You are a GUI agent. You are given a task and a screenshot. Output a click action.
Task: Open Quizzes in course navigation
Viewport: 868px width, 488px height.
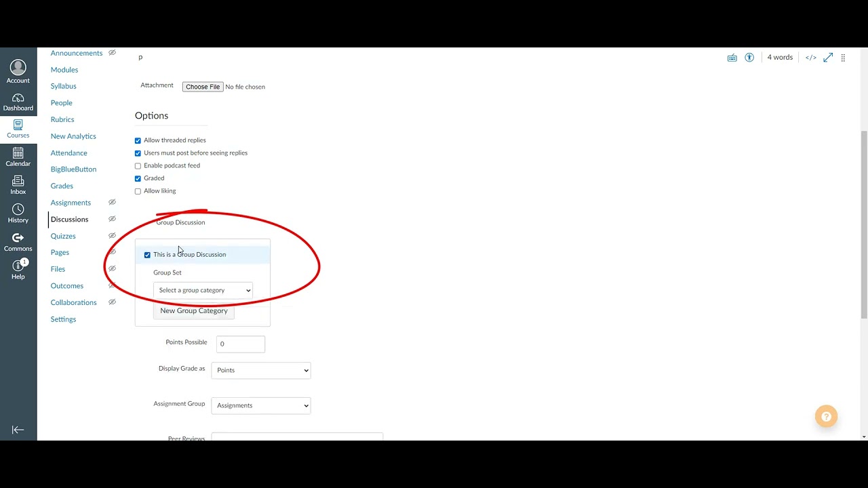point(63,236)
